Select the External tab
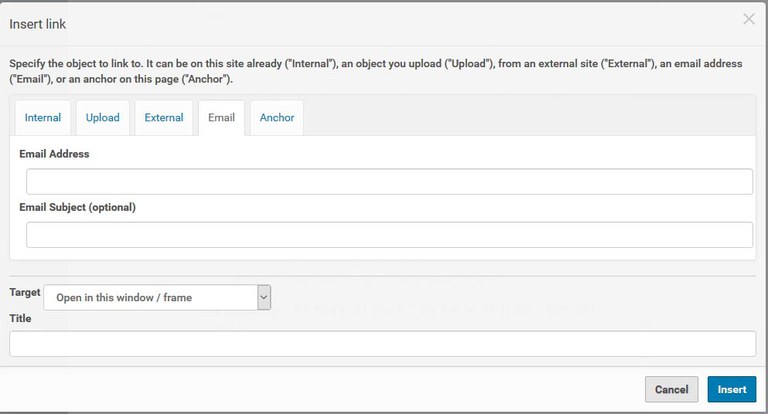Viewport: 768px width, 414px height. [x=164, y=118]
